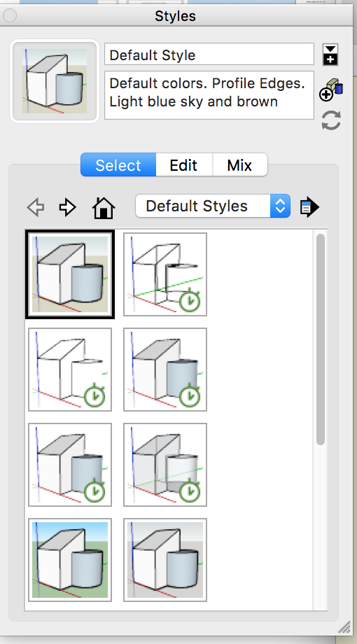Image resolution: width=357 pixels, height=644 pixels.
Task: Select the Select tab
Action: (118, 165)
